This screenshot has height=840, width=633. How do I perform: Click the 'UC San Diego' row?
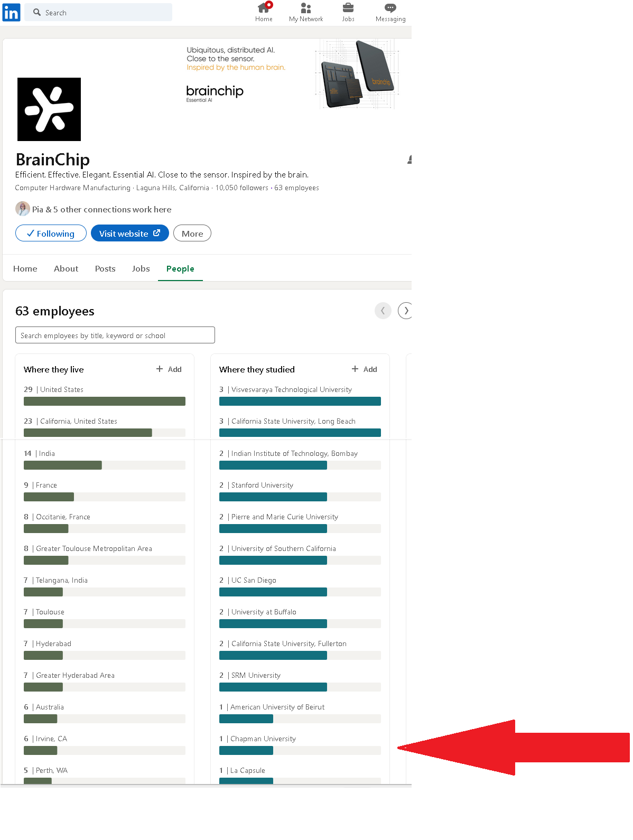tap(300, 586)
